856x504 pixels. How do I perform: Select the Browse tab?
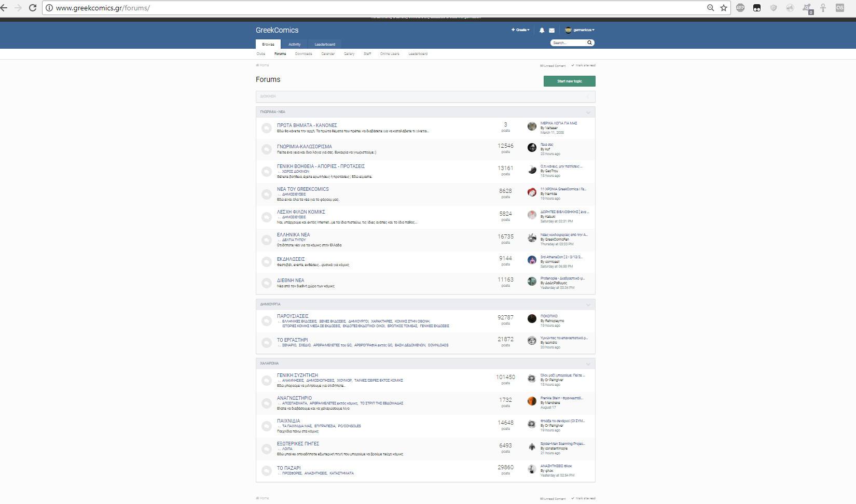pos(268,44)
